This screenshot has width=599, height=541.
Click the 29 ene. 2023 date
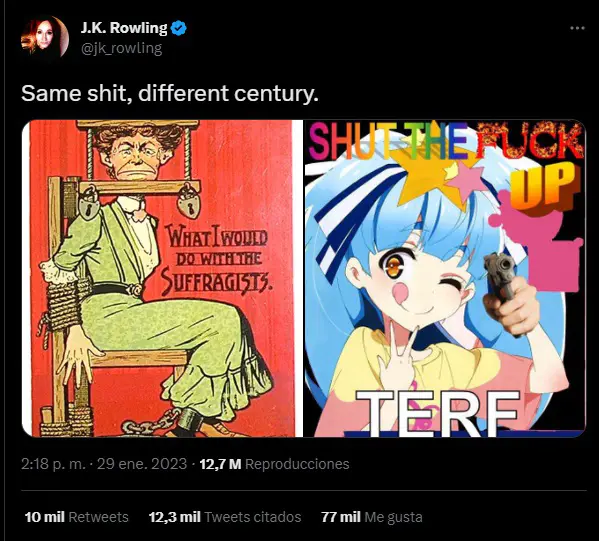142,464
